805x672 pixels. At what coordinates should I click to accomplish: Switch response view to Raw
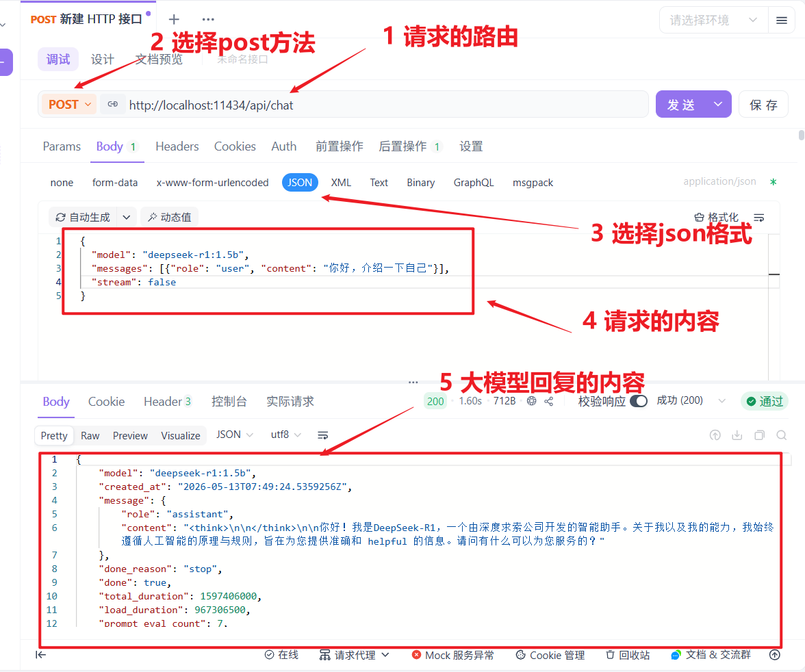(x=90, y=435)
